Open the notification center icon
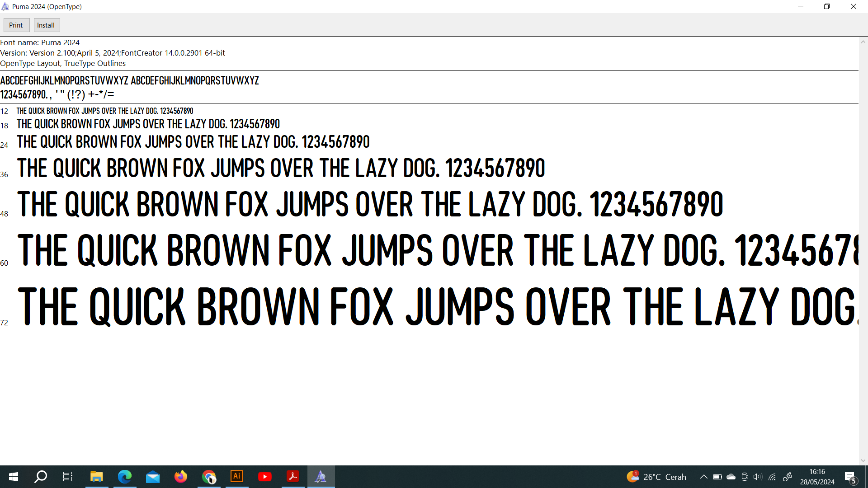Viewport: 868px width, 488px height. coord(850,477)
